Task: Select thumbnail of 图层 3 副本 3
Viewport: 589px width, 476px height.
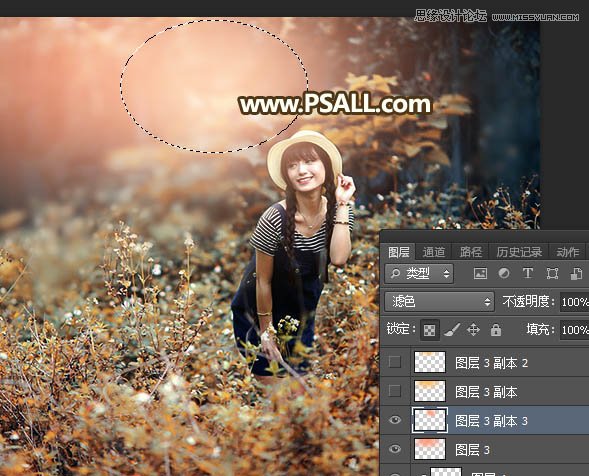Action: pyautogui.click(x=430, y=420)
